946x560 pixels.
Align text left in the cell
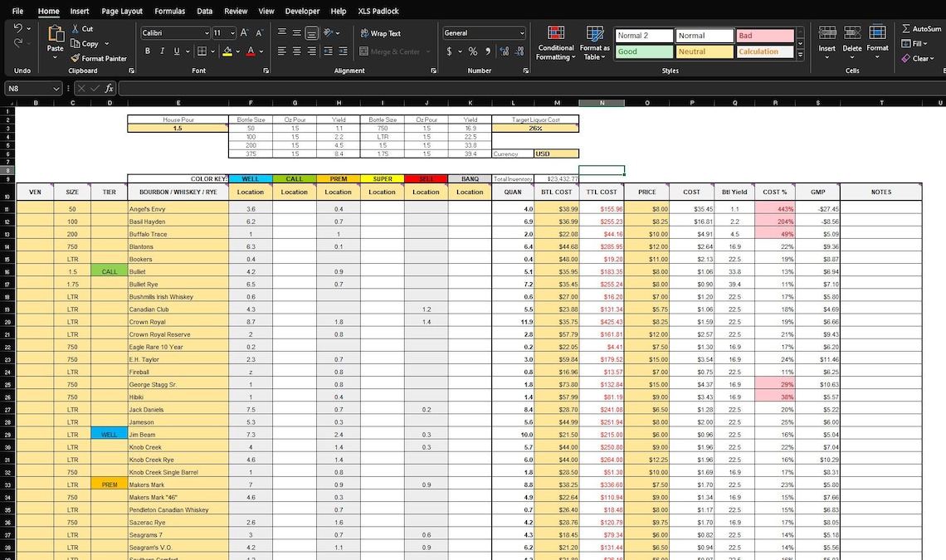pos(282,51)
